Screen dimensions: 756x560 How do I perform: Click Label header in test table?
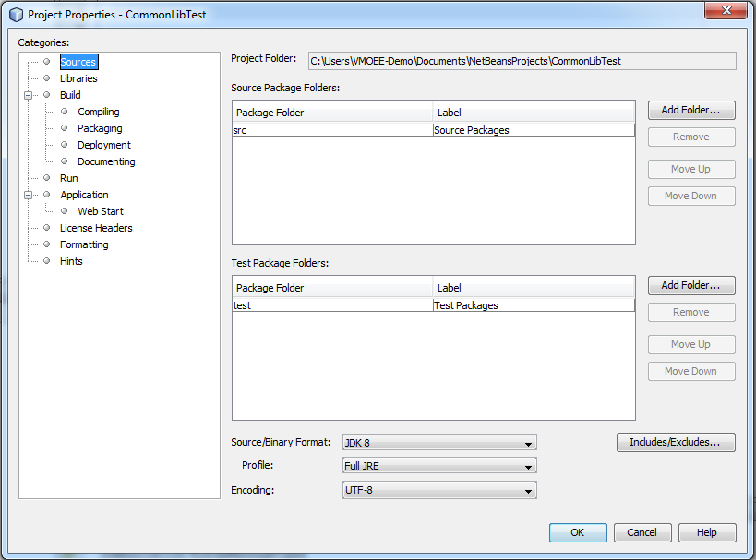click(x=534, y=288)
